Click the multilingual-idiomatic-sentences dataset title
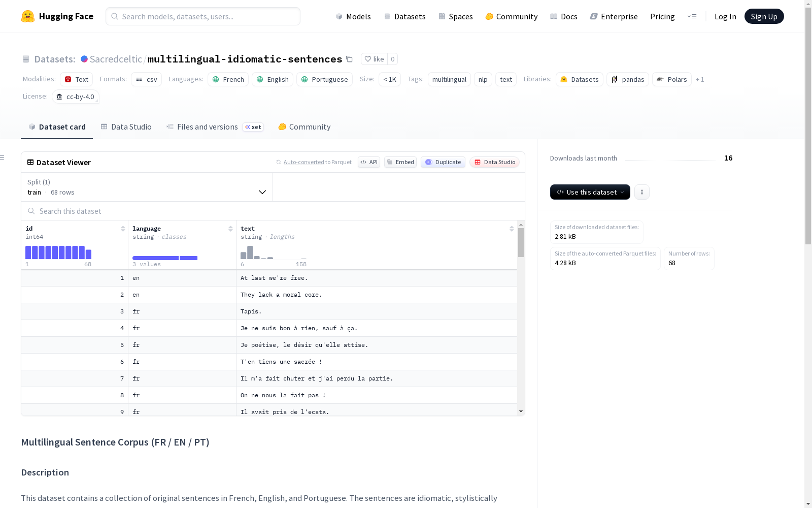Image resolution: width=812 pixels, height=508 pixels. coord(245,59)
